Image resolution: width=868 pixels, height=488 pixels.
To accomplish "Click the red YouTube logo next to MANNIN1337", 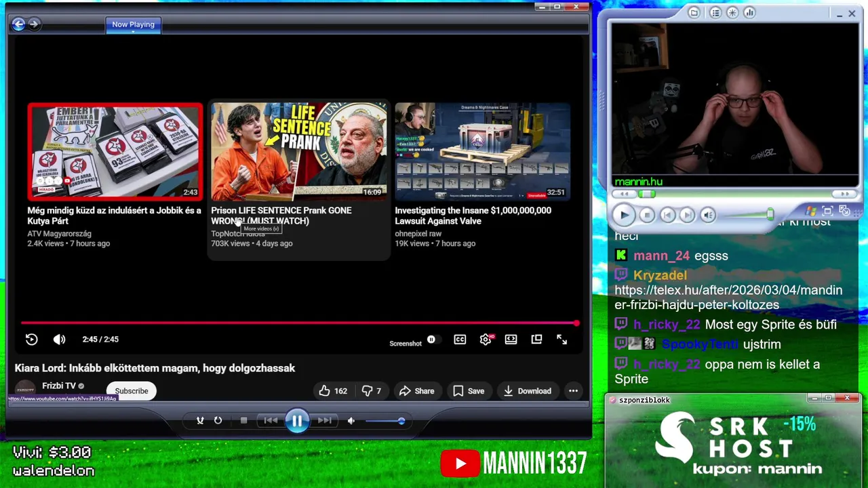I will pyautogui.click(x=459, y=464).
